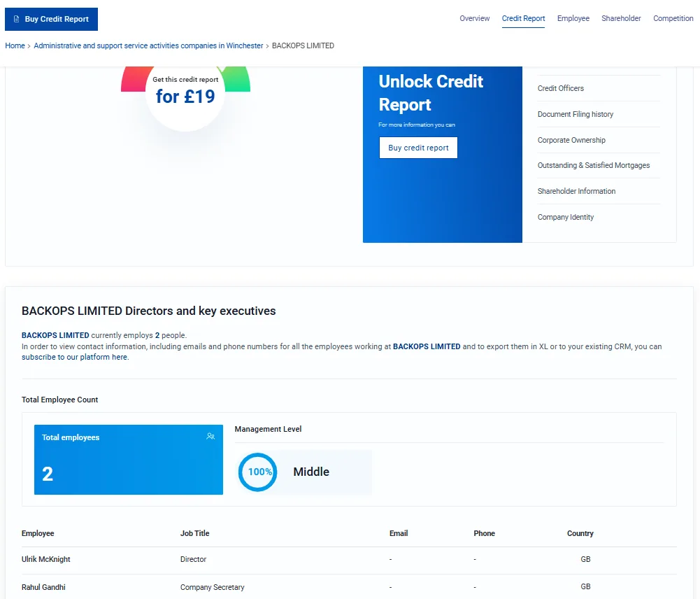700x599 pixels.
Task: Click the Home breadcrumb link
Action: click(15, 45)
